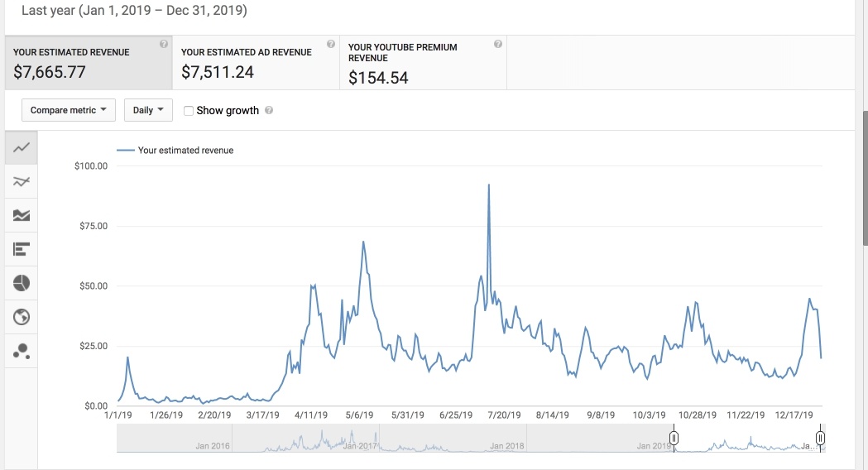Select the bubble chart view icon
The width and height of the screenshot is (868, 470).
tap(22, 351)
